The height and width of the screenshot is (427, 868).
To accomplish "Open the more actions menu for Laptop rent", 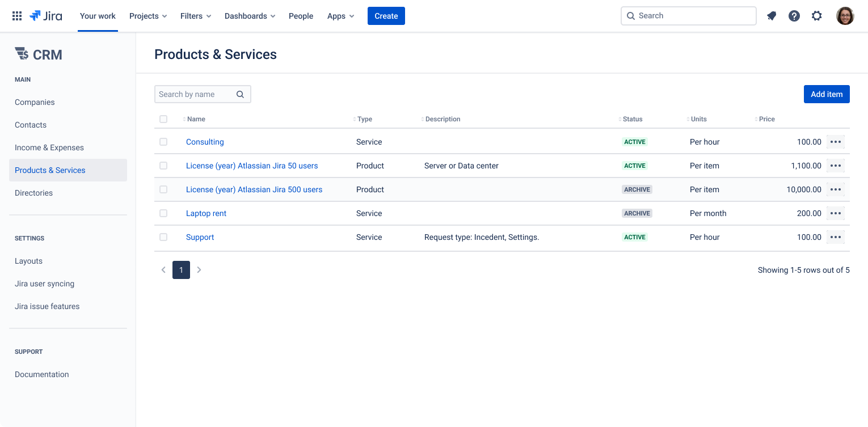I will pyautogui.click(x=836, y=213).
